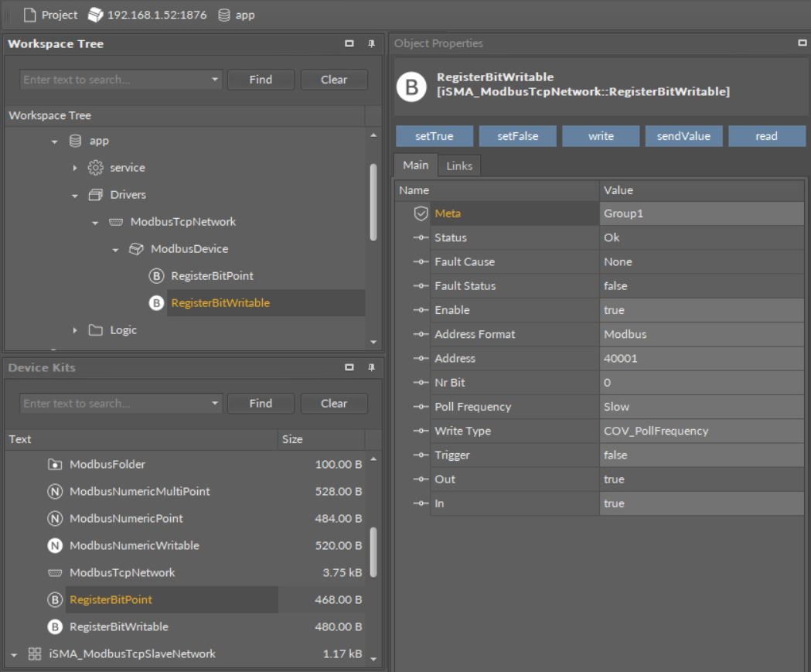811x672 pixels.
Task: Click the Device Kits vertical scrollbar
Action: 374,553
